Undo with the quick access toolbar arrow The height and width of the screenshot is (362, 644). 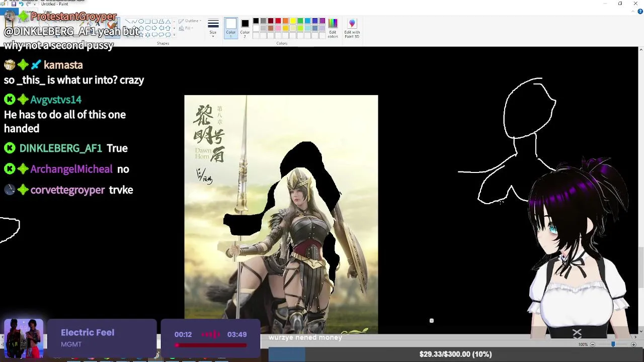click(x=21, y=4)
